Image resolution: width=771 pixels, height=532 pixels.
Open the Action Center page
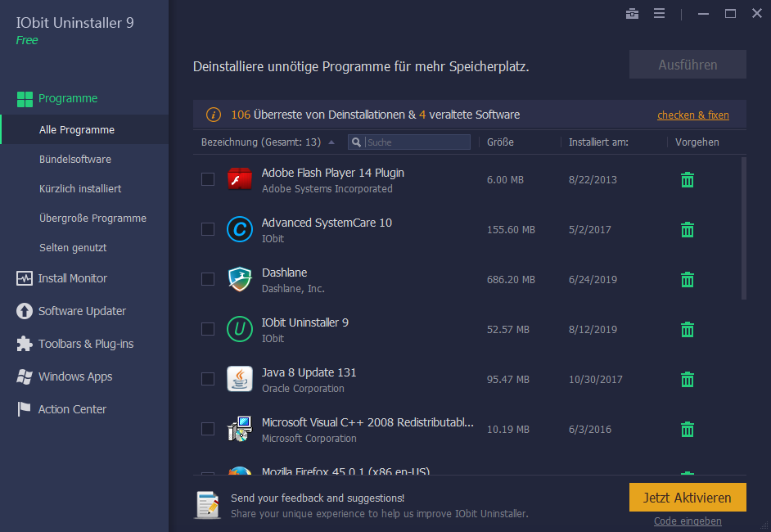tap(72, 409)
